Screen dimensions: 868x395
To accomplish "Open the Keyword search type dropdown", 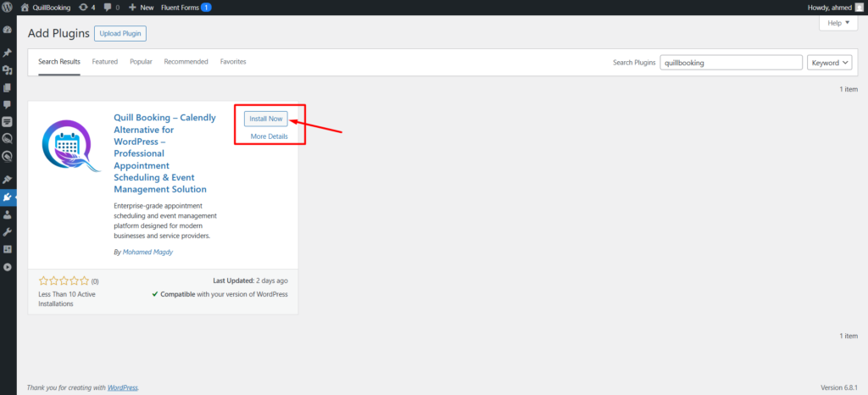I will 830,63.
